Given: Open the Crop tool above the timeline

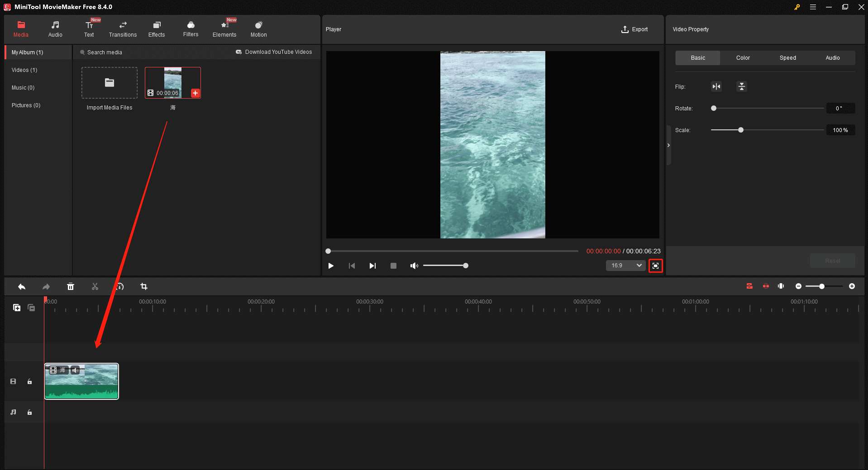Looking at the screenshot, I should [x=144, y=286].
